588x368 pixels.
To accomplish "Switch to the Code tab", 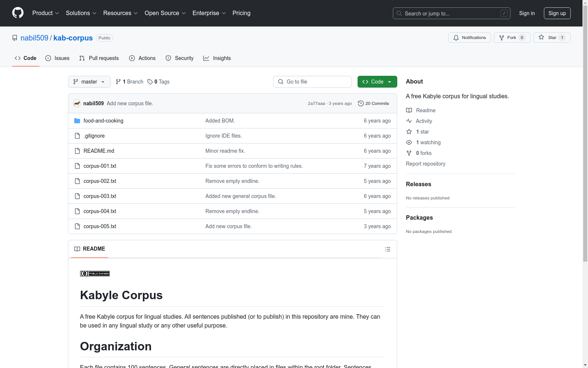I will tap(26, 58).
